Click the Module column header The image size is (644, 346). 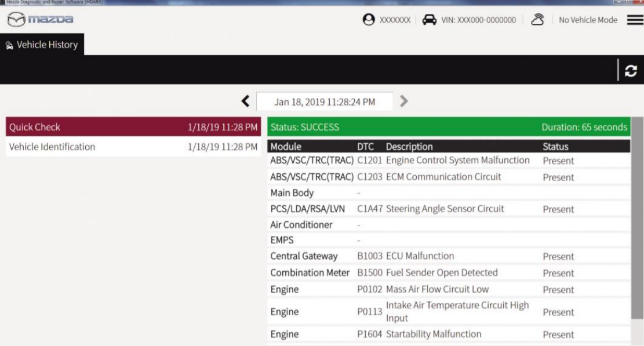[286, 147]
